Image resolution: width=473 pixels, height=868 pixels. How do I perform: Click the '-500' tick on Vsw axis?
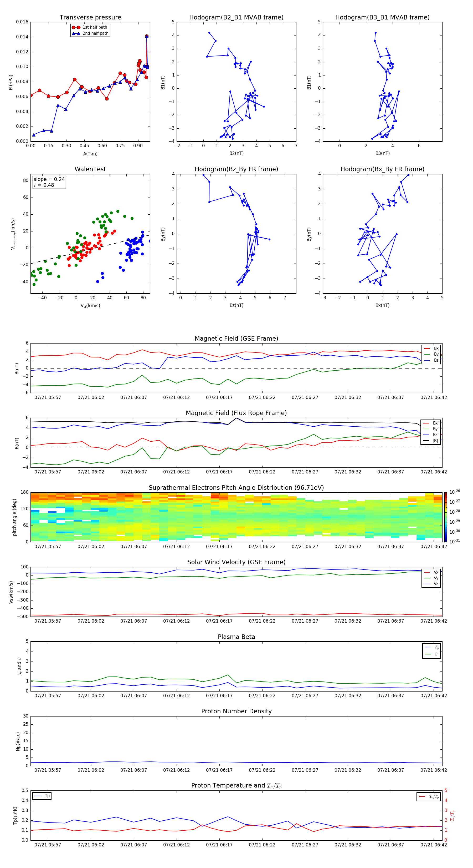[x=23, y=617]
